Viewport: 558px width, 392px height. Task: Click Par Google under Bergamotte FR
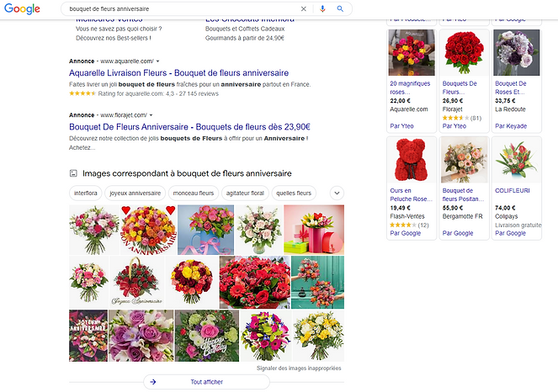458,233
